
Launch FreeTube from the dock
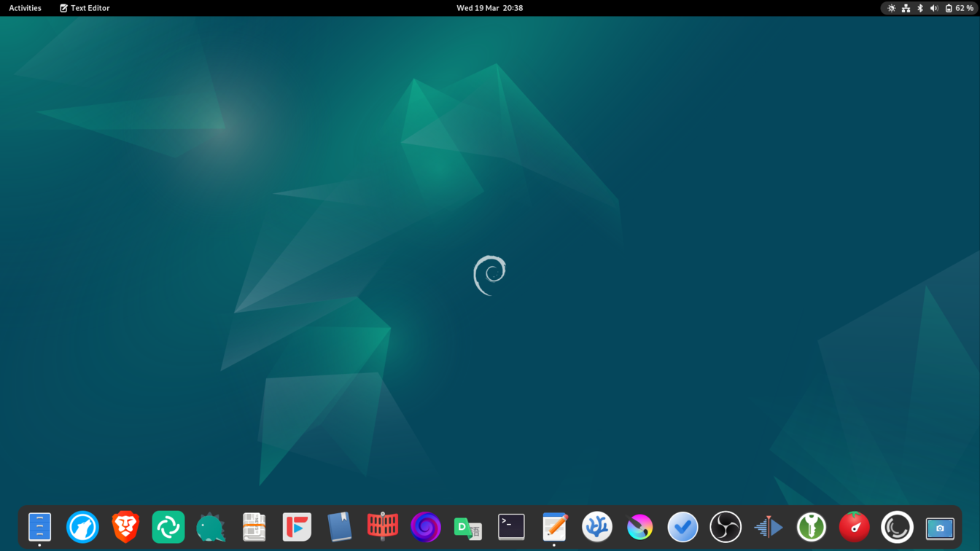click(297, 526)
